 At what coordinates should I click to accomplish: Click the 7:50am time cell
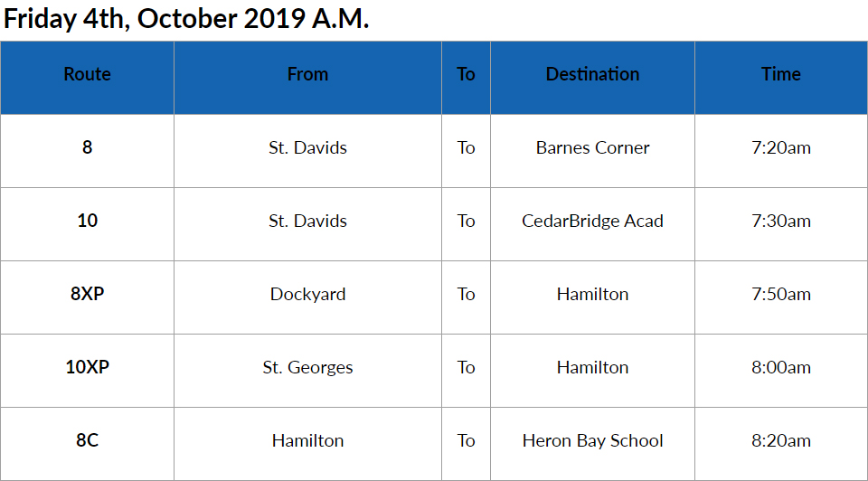pos(780,294)
